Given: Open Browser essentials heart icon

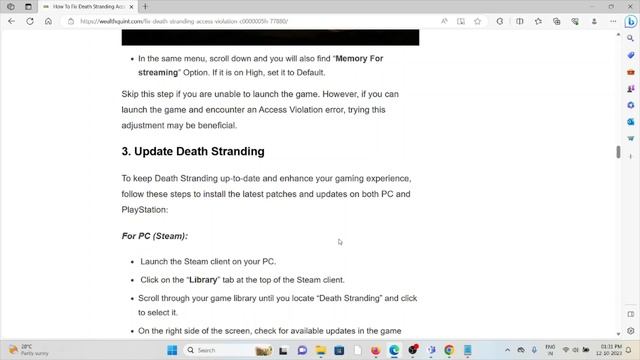Looking at the screenshot, I should [x=575, y=21].
